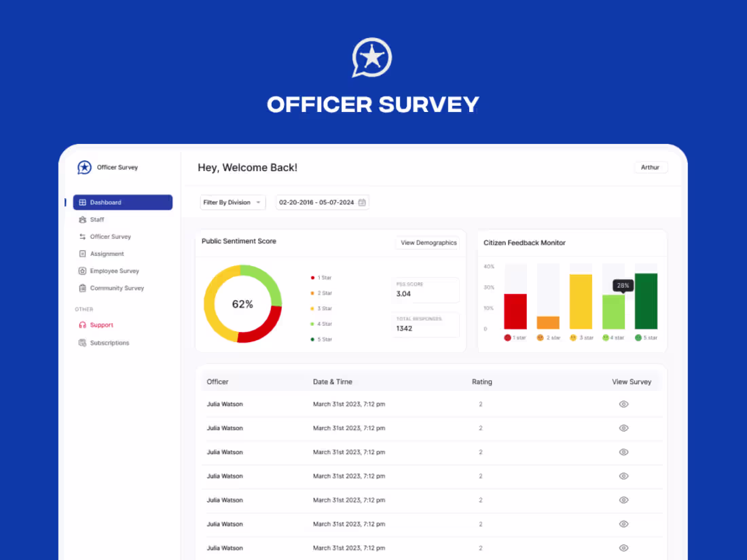Open the Arthur account menu
Viewport: 747px width, 560px height.
pyautogui.click(x=651, y=167)
